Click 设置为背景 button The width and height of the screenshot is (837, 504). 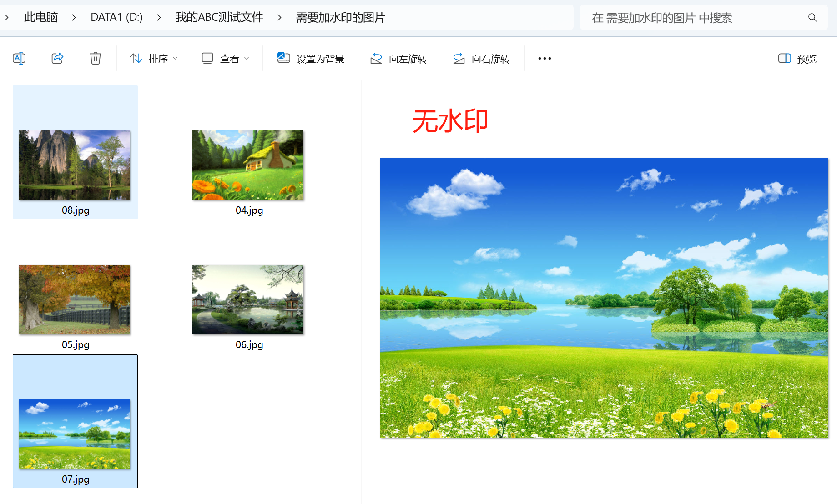click(311, 59)
